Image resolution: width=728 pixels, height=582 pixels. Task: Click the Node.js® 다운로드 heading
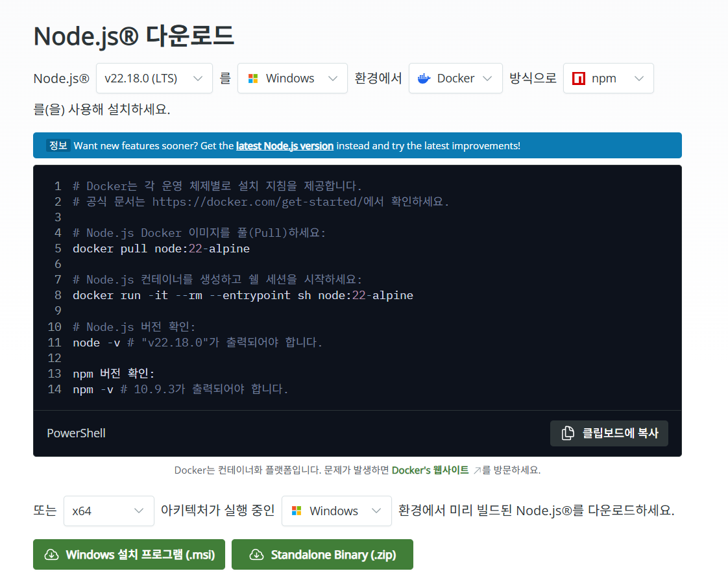134,36
